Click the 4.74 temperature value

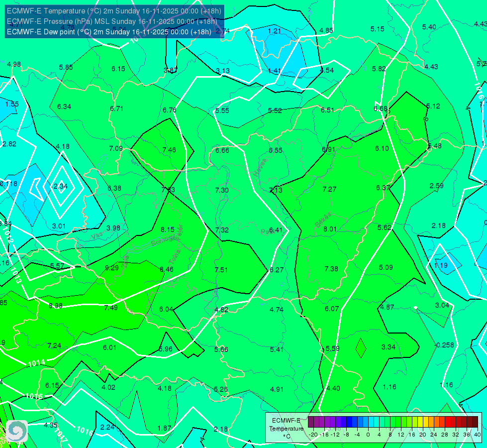[x=277, y=309]
